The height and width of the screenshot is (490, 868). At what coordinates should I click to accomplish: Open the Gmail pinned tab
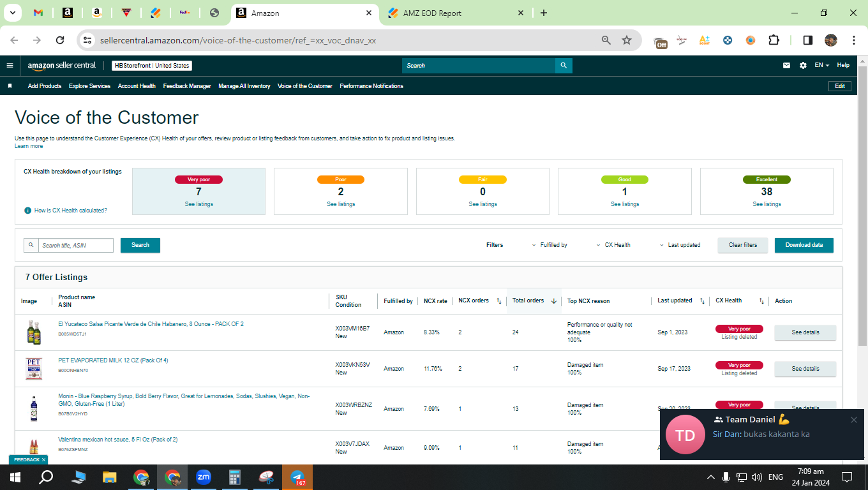click(x=38, y=13)
